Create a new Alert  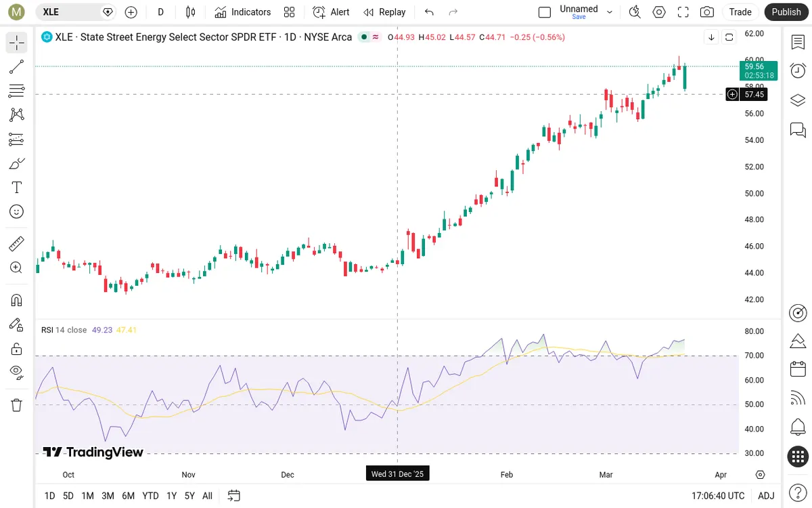coord(332,12)
